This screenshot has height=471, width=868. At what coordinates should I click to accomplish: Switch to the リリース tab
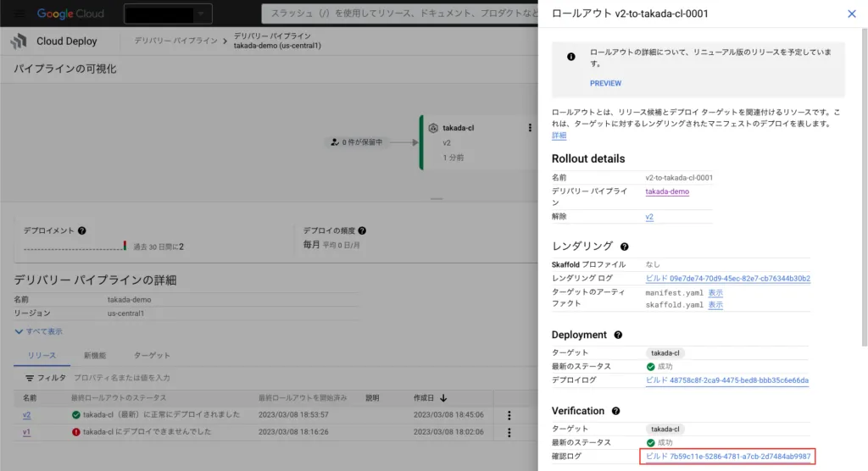42,355
